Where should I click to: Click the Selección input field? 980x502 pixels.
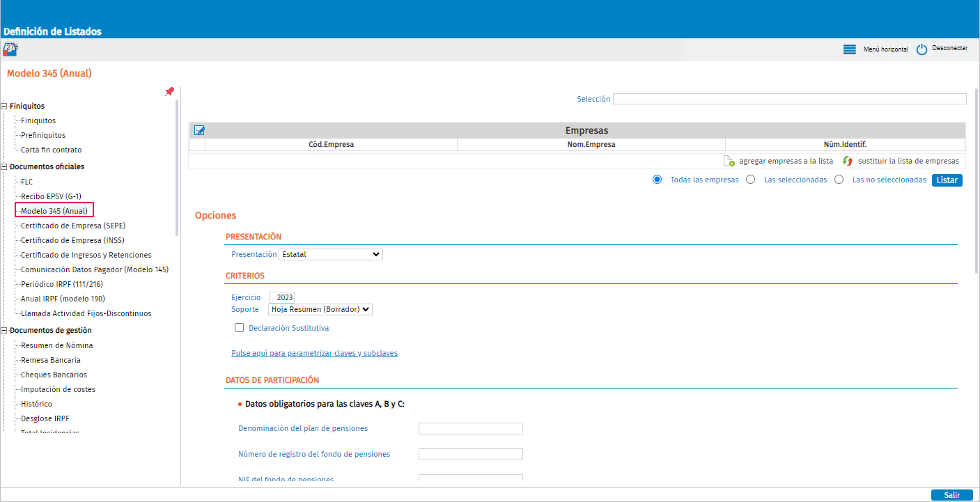coord(789,99)
